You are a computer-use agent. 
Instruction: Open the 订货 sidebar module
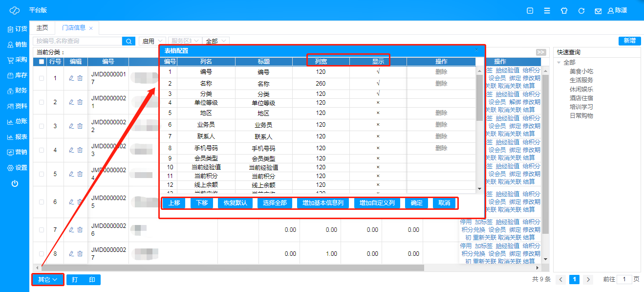click(17, 29)
